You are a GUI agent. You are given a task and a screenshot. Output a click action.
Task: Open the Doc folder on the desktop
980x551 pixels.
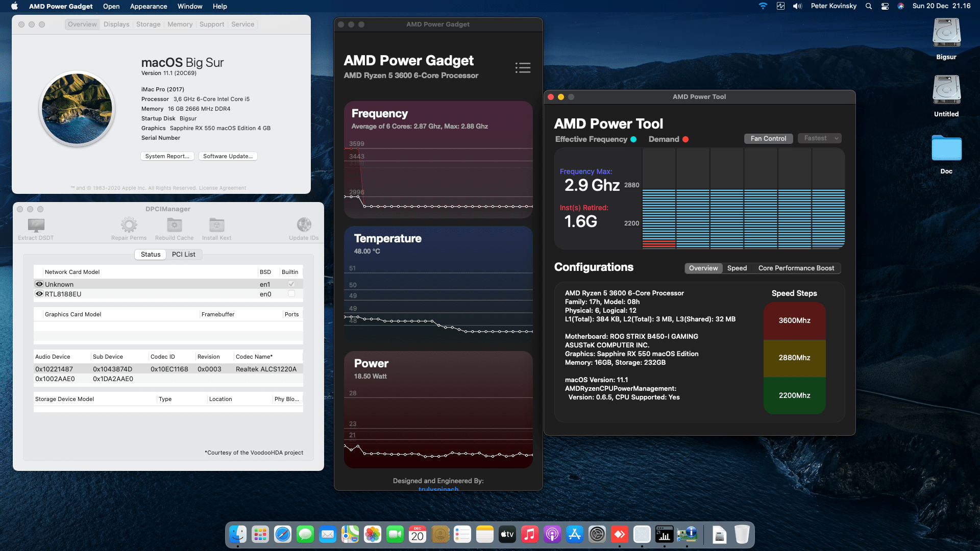tap(946, 148)
